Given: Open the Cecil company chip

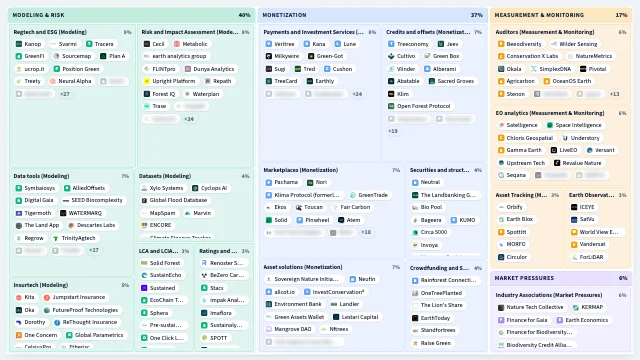Looking at the screenshot, I should (154, 44).
